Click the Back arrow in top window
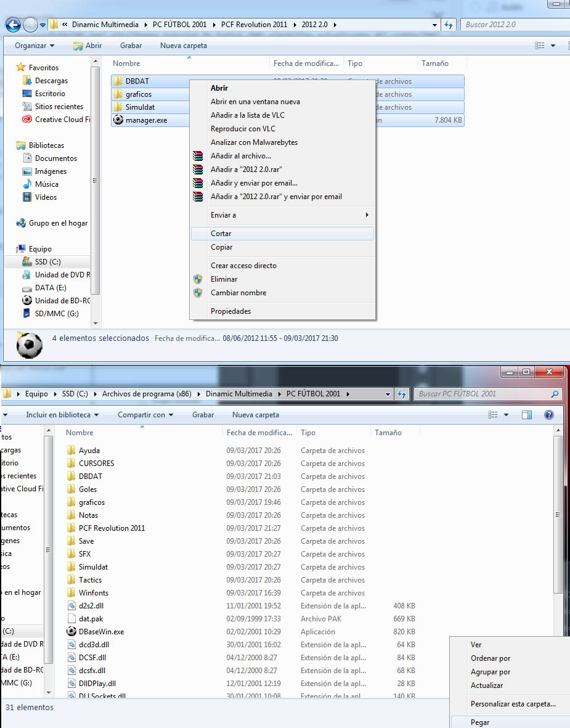This screenshot has height=728, width=570. click(13, 25)
